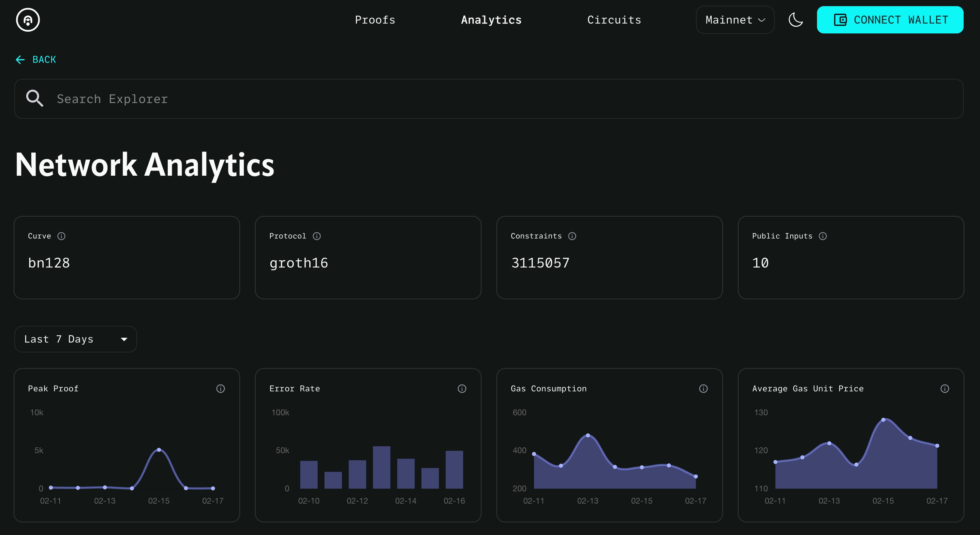980x535 pixels.
Task: Click the 3115057 constraints value
Action: click(540, 263)
